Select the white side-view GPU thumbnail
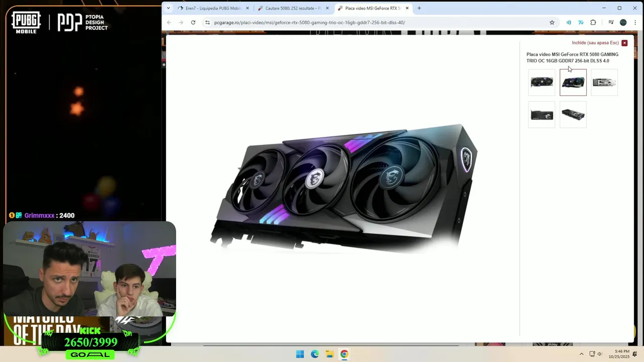This screenshot has width=644, height=362. (x=604, y=82)
